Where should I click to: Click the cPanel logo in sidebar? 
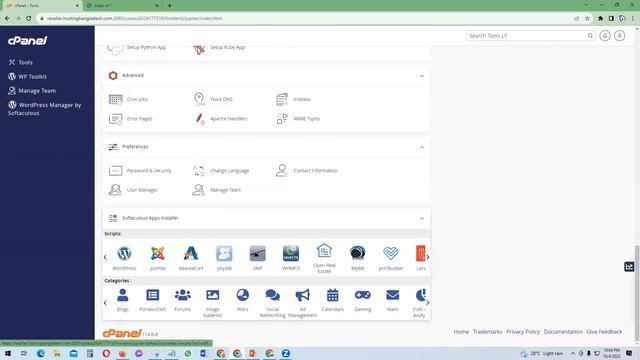27,40
